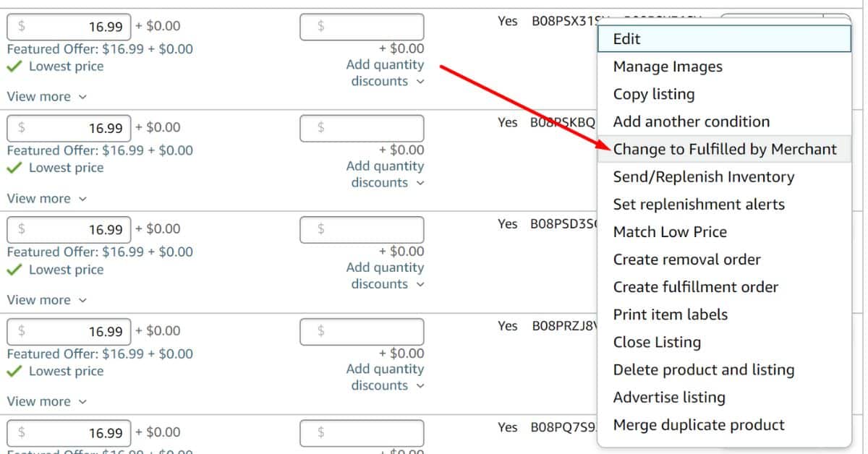Focus the price field in the B08PSX31S row
Screen dimensions: 868x454
69,27
